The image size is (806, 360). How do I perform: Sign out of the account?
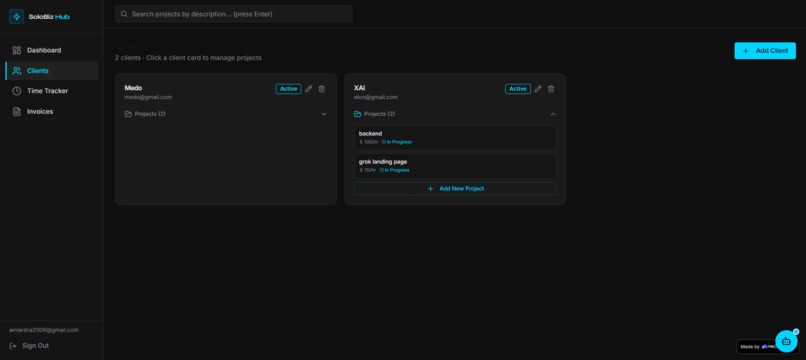pos(29,346)
